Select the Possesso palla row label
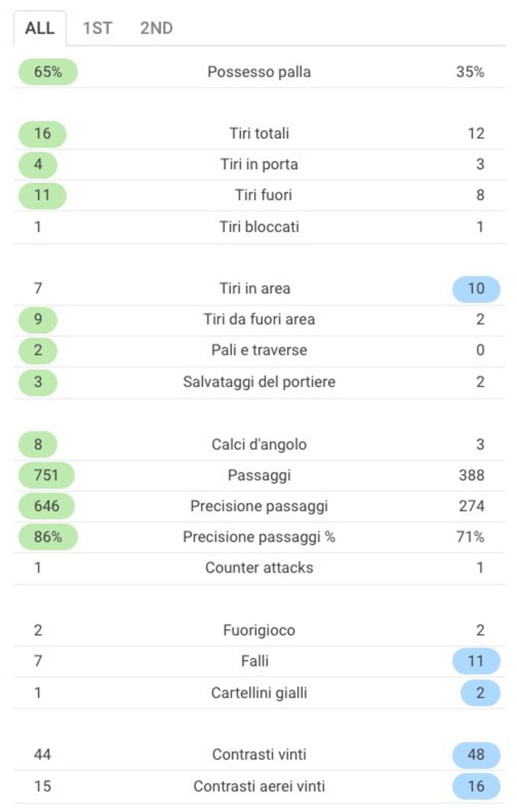 pos(260,72)
